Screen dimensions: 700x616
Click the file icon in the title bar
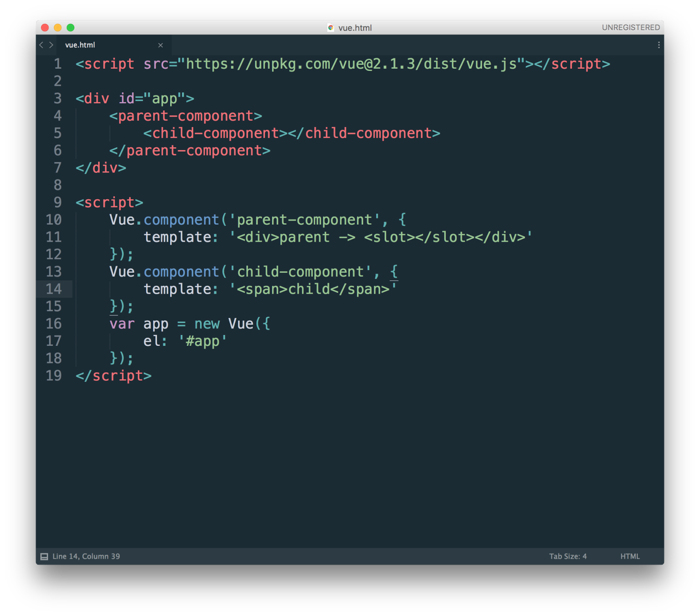pyautogui.click(x=331, y=28)
